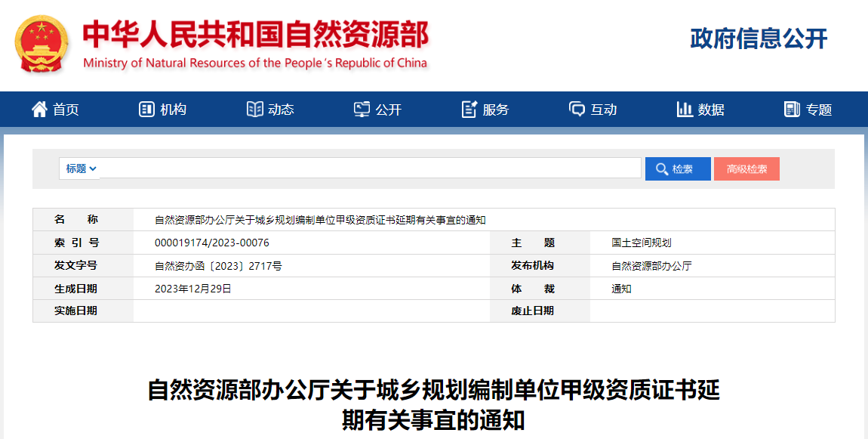Click the 体裁 label cell
This screenshot has width=868, height=439.
click(540, 289)
